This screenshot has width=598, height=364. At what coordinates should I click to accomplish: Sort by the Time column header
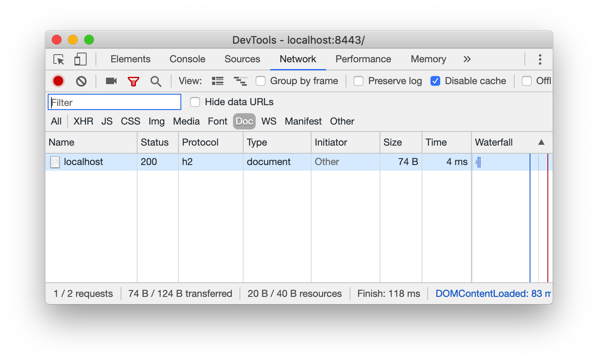(447, 142)
